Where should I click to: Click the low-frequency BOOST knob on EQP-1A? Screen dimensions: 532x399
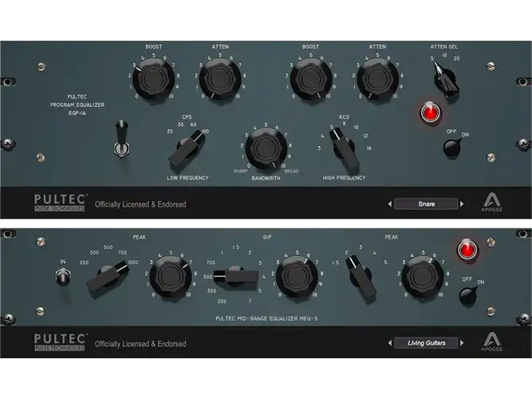[x=153, y=79]
